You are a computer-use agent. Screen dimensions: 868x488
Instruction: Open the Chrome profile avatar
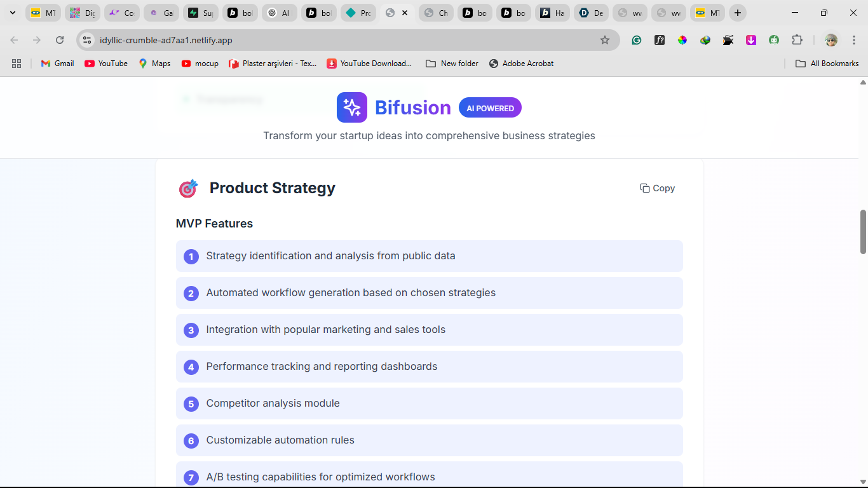831,40
